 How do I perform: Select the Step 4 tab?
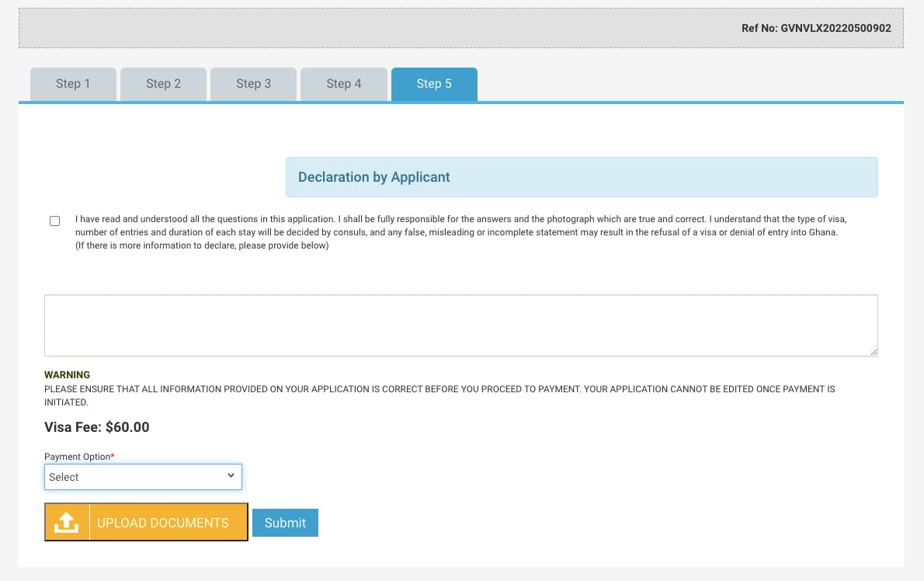(343, 84)
